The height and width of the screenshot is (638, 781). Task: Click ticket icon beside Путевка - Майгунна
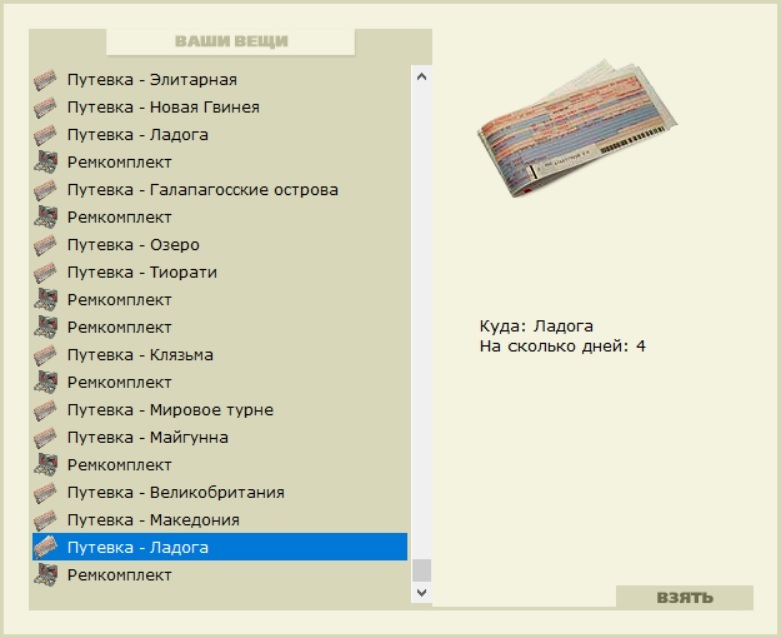tap(45, 437)
